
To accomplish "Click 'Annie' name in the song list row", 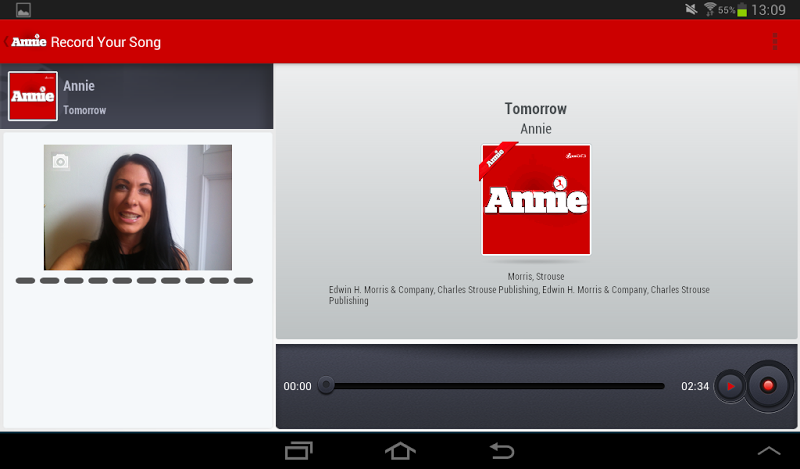I will (79, 86).
